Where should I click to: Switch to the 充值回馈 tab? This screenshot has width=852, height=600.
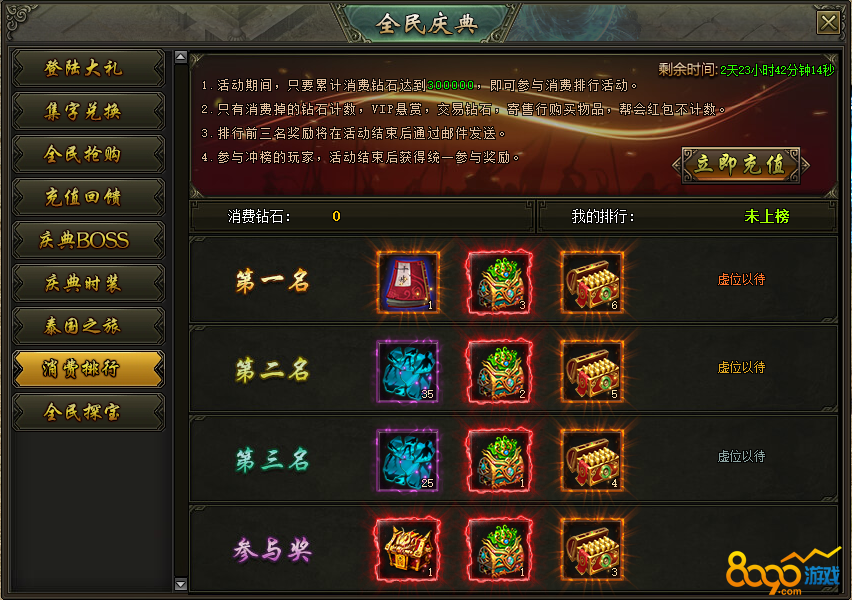[88, 197]
